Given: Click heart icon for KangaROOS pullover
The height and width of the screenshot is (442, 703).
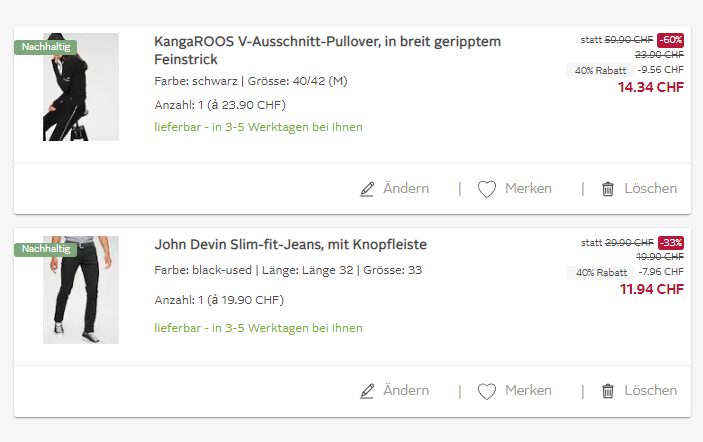Looking at the screenshot, I should pyautogui.click(x=487, y=189).
